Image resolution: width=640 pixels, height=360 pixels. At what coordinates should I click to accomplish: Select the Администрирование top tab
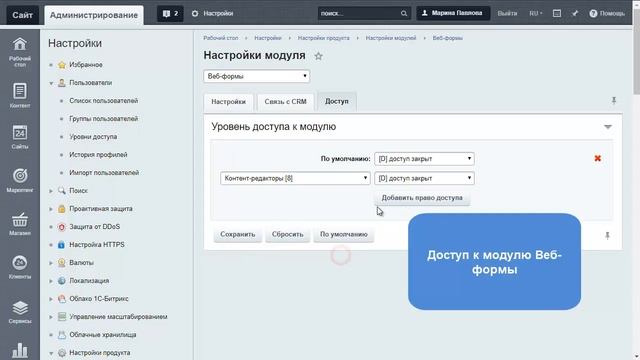[x=94, y=15]
